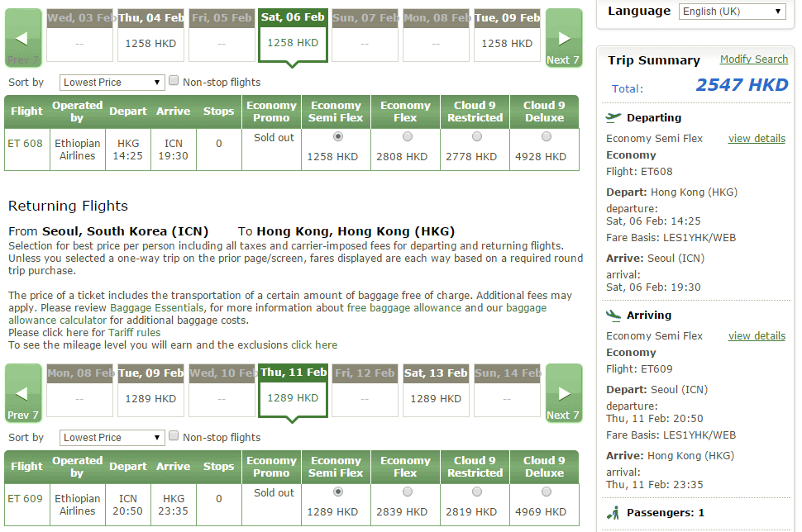Click departing Prev 7 arrow button

(x=22, y=38)
